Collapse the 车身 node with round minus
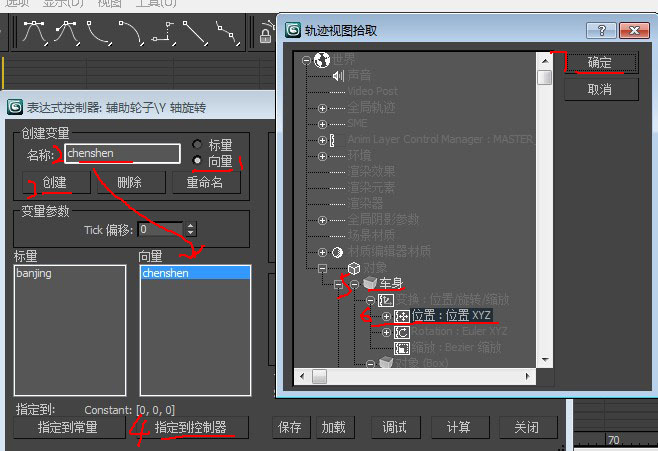658x451 pixels. [x=355, y=284]
